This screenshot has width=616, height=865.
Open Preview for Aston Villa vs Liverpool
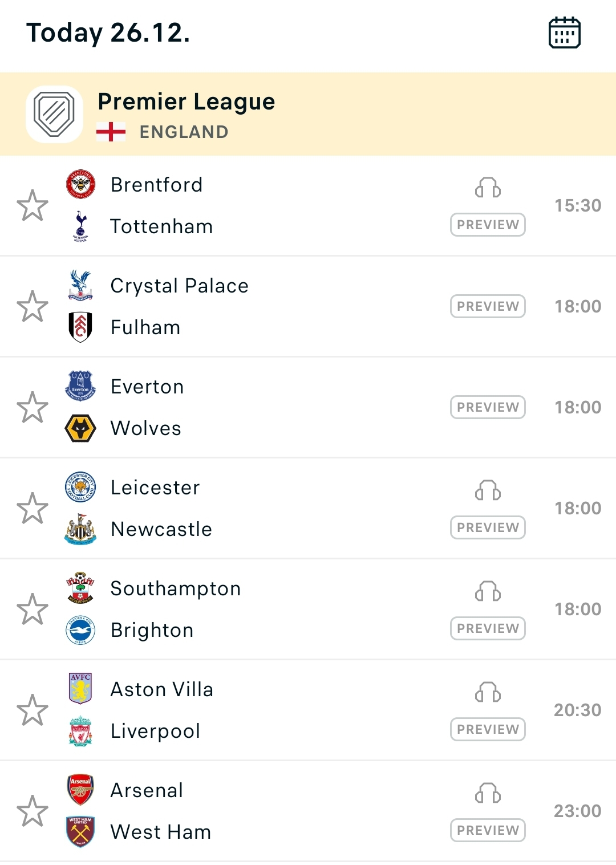[x=488, y=729]
